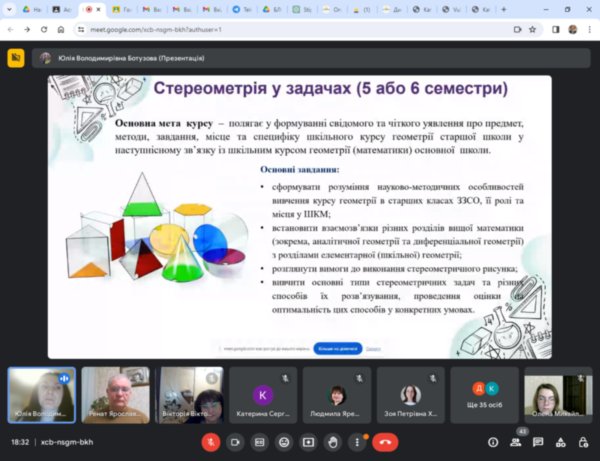600x461 pixels.
Task: Toggle the camera on or off
Action: pyautogui.click(x=236, y=441)
